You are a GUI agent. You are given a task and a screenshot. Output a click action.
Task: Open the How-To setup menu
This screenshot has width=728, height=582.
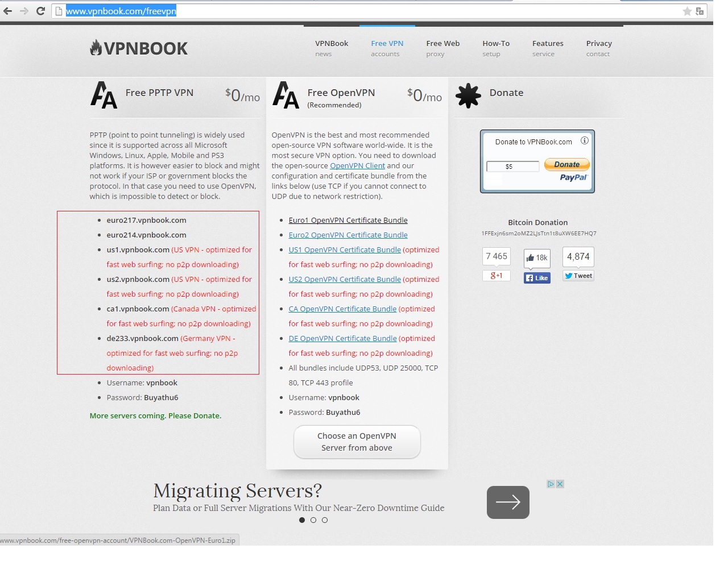tap(496, 48)
